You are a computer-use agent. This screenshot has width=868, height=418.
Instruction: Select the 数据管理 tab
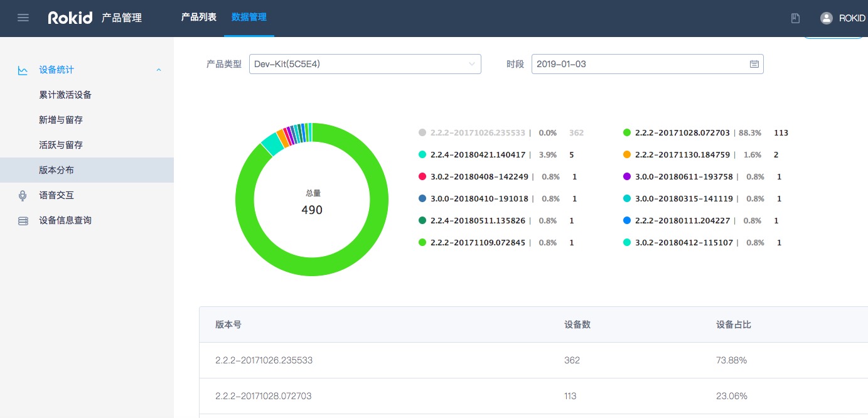point(249,18)
